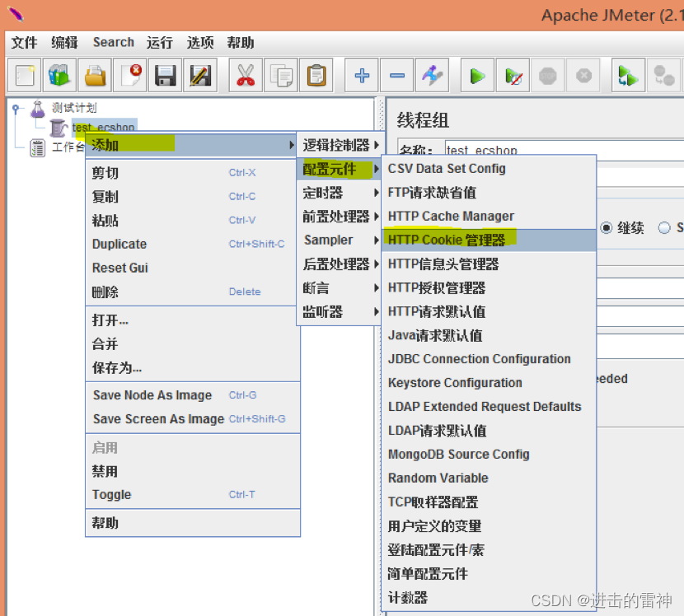Select the radio button after 继续
Image resolution: width=684 pixels, height=616 pixels.
pyautogui.click(x=664, y=227)
